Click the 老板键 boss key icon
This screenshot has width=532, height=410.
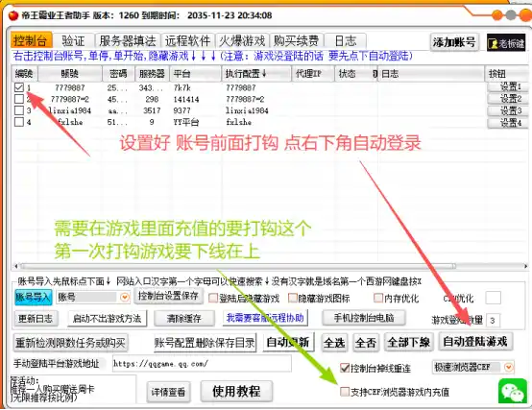click(506, 43)
